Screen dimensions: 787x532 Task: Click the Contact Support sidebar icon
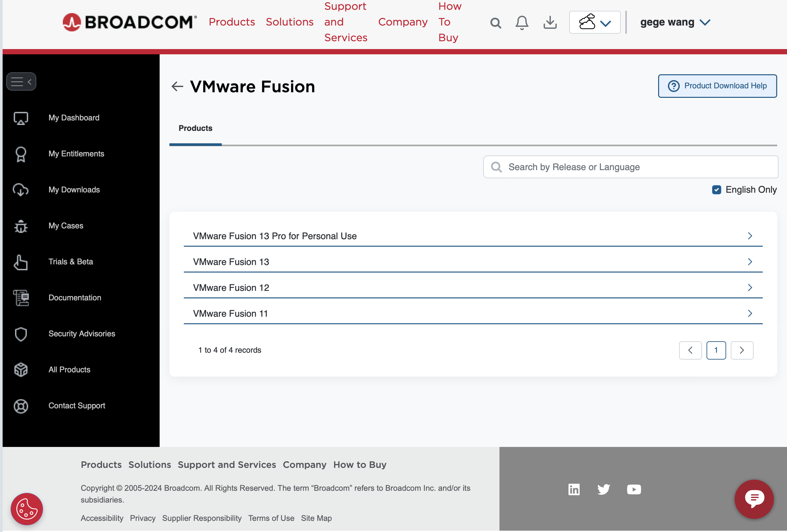(21, 406)
